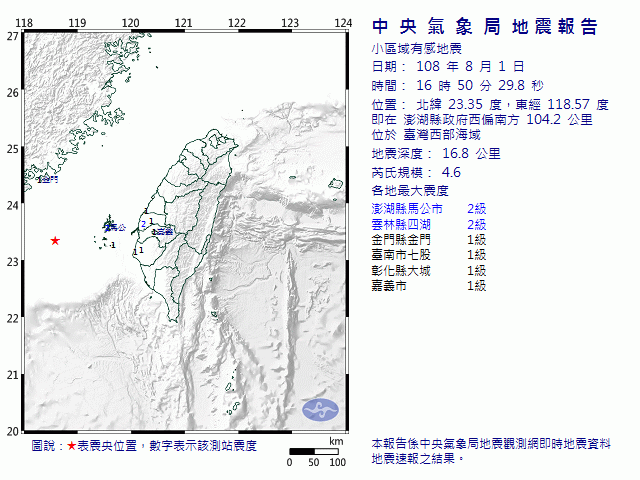
Task: Click the red star epicenter marker
Action: 55,241
